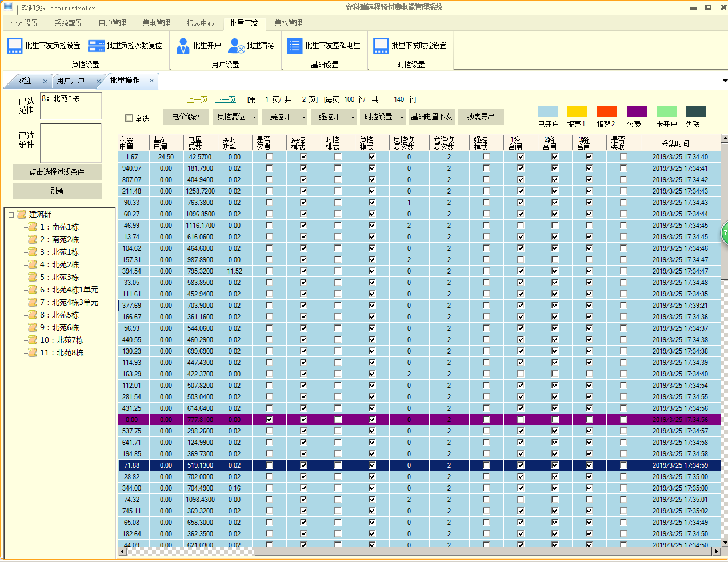Select tree node 7：北苑4栋3单元
The height and width of the screenshot is (562, 728).
(69, 302)
